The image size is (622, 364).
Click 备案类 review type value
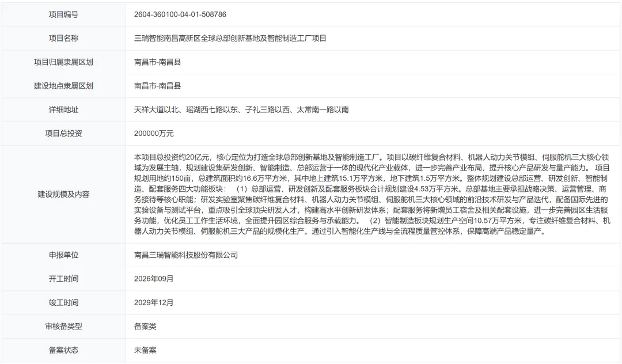click(145, 327)
